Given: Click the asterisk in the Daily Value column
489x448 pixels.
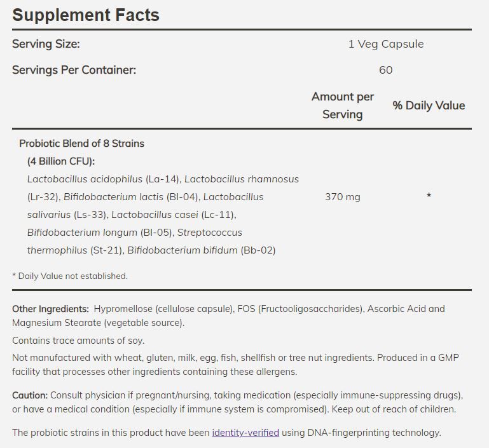Looking at the screenshot, I should (x=429, y=196).
